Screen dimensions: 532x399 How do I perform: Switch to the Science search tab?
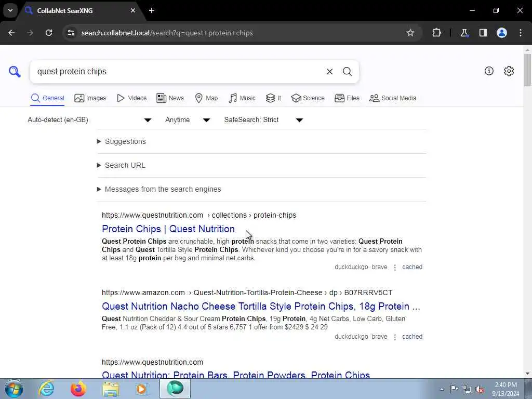tap(308, 98)
